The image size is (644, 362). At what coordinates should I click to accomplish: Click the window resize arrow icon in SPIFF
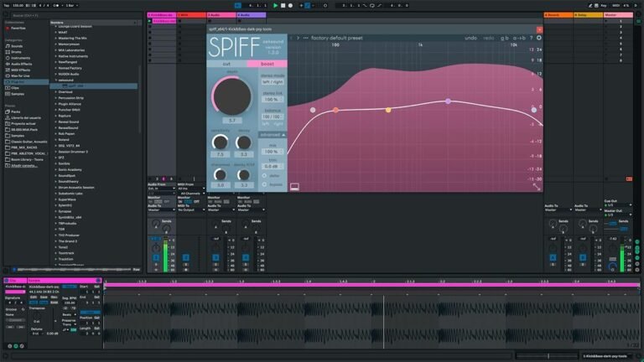click(537, 186)
